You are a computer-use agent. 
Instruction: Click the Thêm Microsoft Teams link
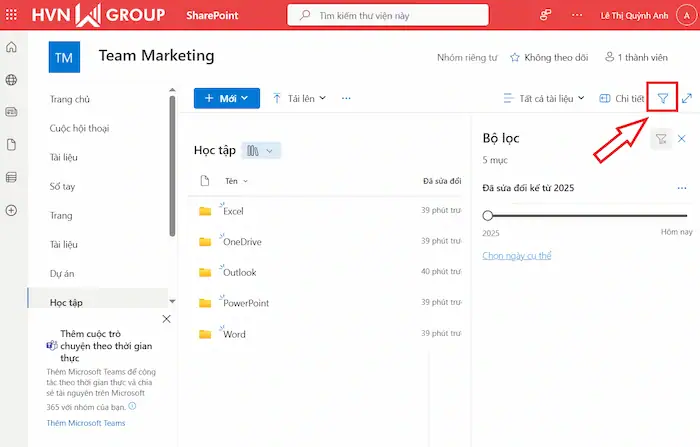(86, 424)
